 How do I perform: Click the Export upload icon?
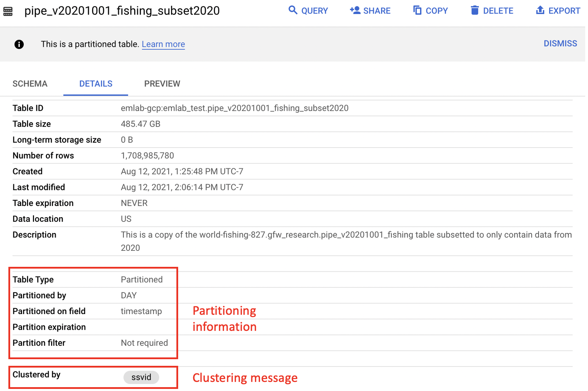(x=540, y=10)
